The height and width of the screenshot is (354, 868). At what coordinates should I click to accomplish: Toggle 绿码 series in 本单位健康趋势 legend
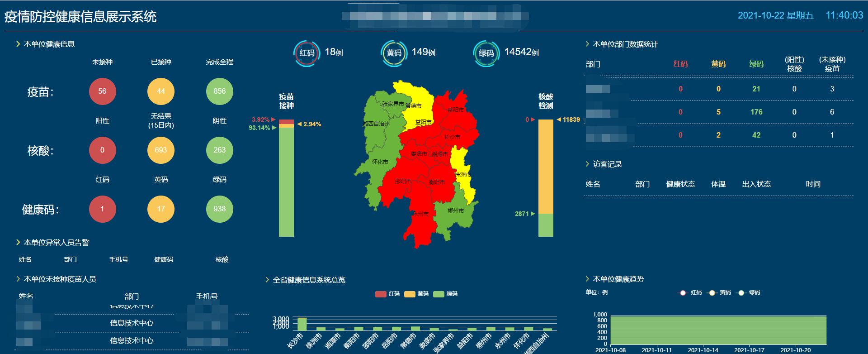pos(748,292)
